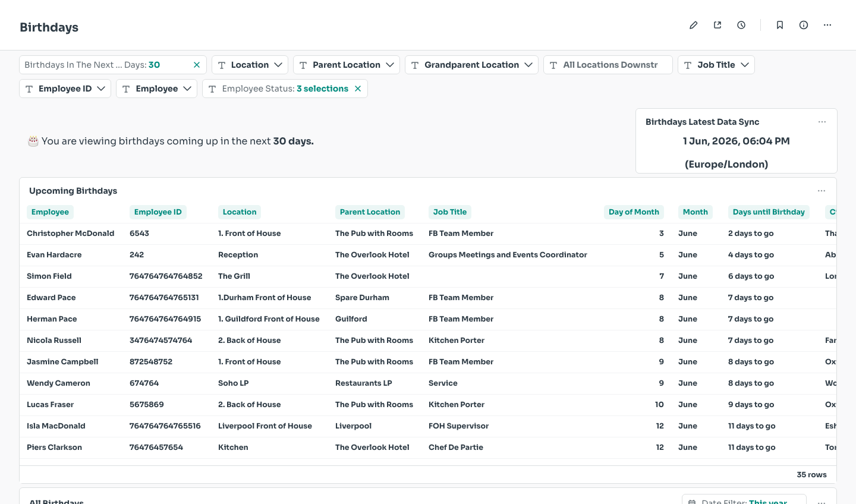Click Isla MacDonald's location Liverpool Front of House

265,426
